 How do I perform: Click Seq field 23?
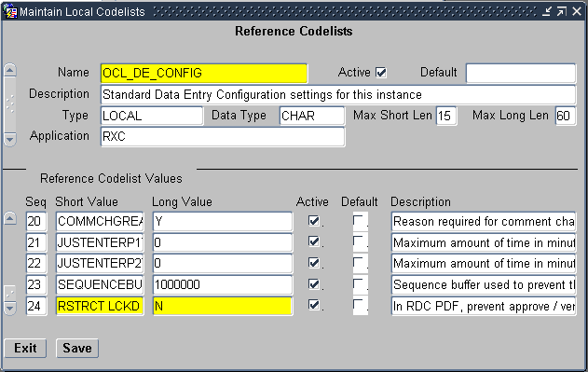pyautogui.click(x=36, y=284)
